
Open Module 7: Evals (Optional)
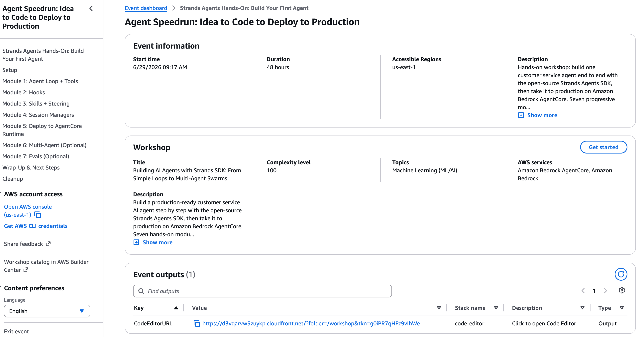tap(36, 157)
